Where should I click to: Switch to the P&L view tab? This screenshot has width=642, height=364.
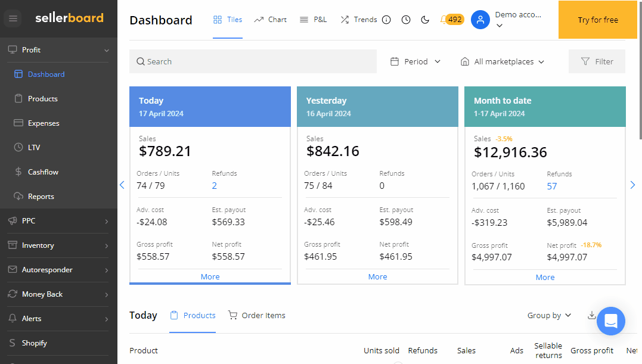click(x=313, y=20)
